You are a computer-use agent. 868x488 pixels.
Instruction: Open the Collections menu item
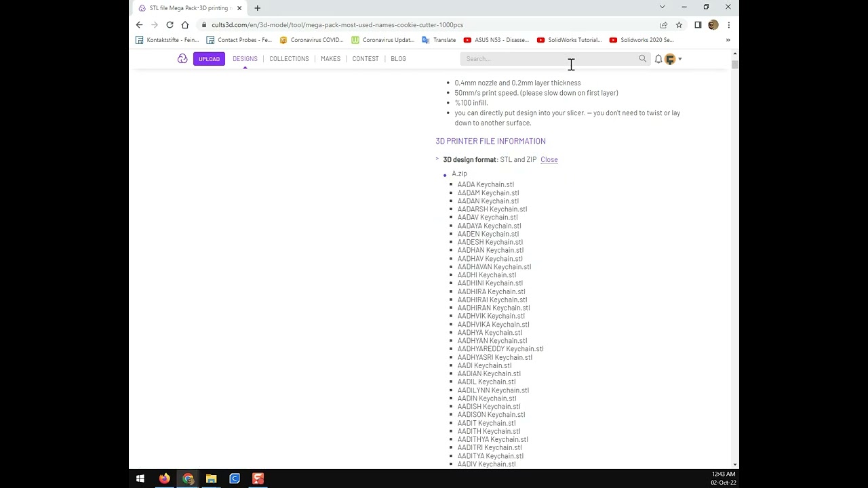click(289, 59)
